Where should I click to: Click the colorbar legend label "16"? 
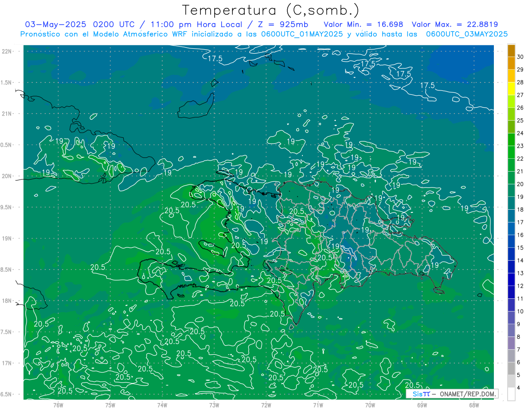[x=520, y=235]
